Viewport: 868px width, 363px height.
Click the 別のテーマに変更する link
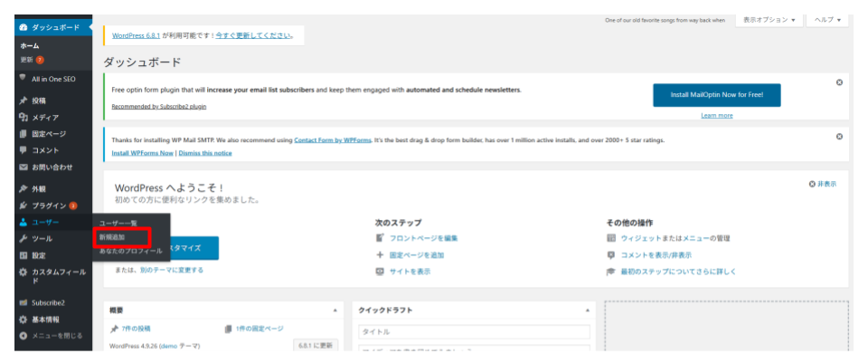(172, 270)
